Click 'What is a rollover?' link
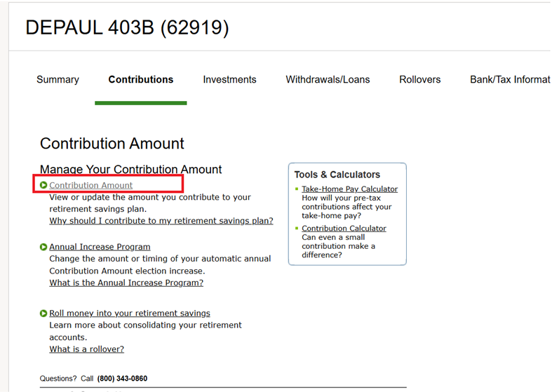 tap(86, 349)
